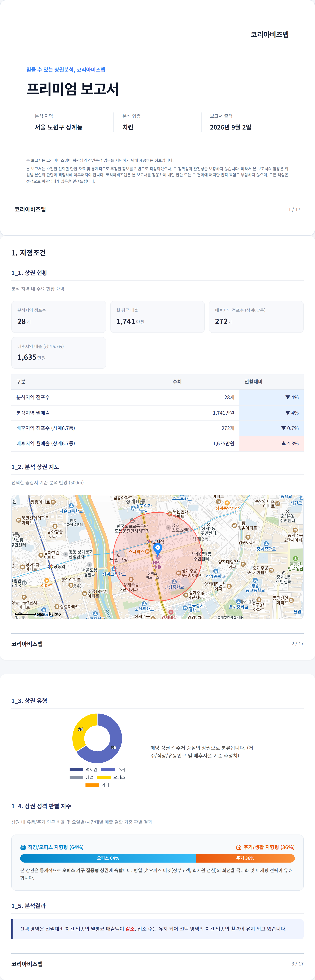315x980 pixels.
Task: Click the 코리아비즈맵 logo on cover page
Action: point(269,34)
